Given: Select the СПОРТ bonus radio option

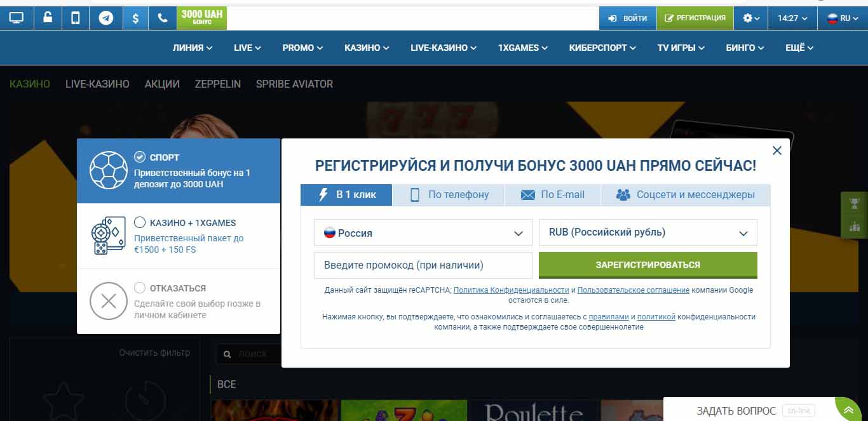Looking at the screenshot, I should click(x=140, y=157).
